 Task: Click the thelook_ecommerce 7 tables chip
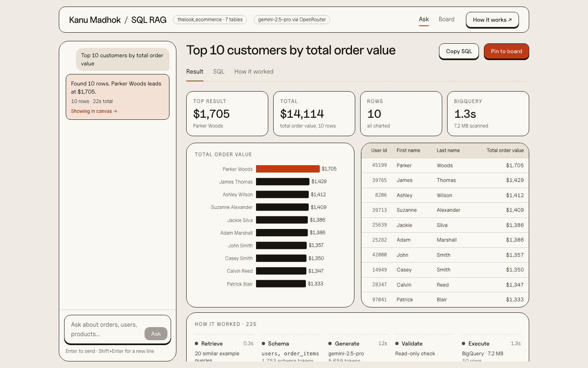(210, 20)
